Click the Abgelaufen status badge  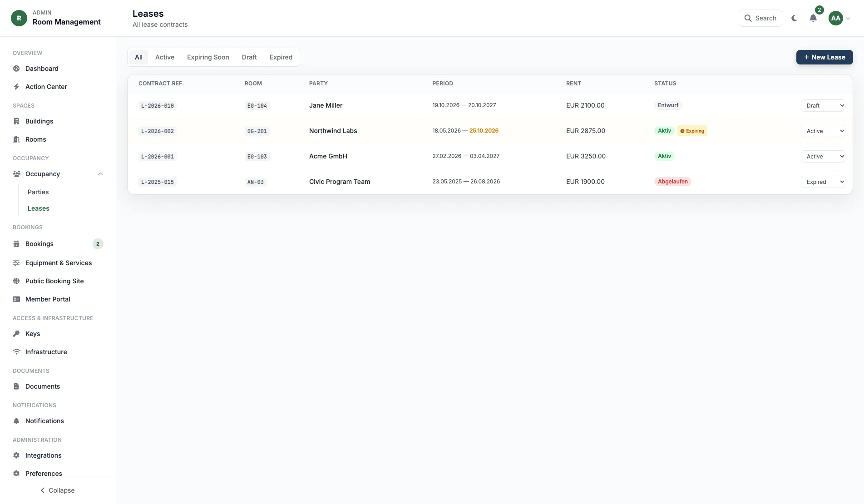(673, 182)
